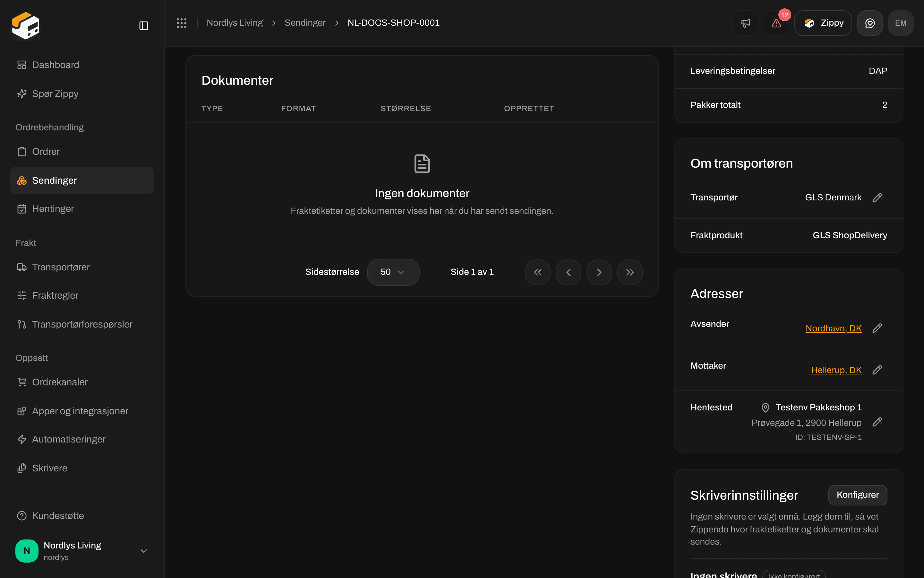Open the app grid launcher
924x578 pixels.
click(181, 23)
